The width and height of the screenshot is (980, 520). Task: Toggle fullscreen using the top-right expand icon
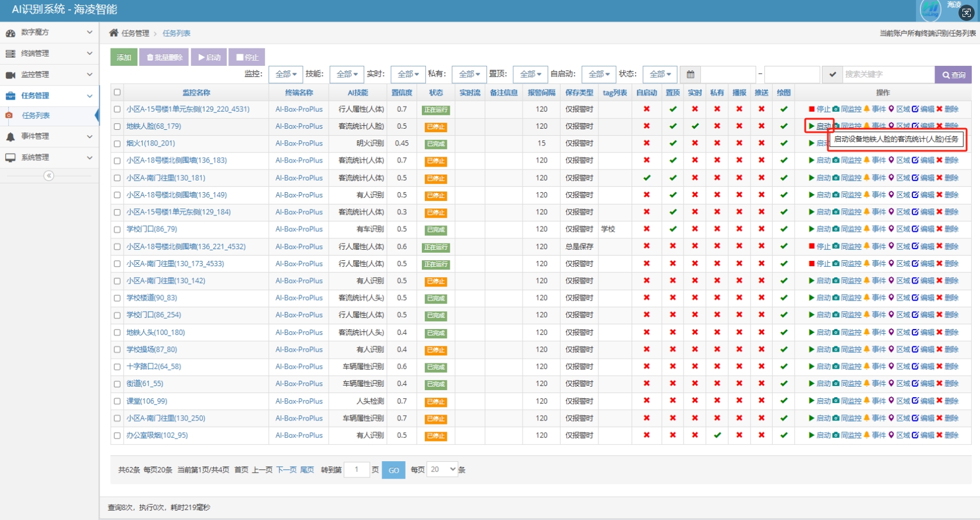pos(967,12)
